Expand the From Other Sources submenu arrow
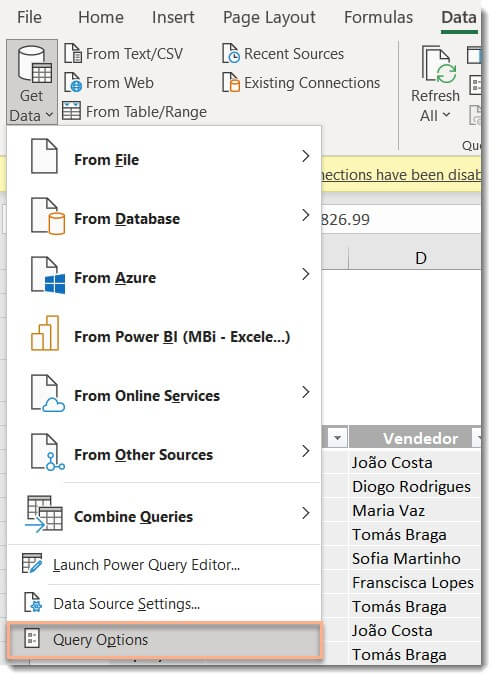 pyautogui.click(x=306, y=451)
